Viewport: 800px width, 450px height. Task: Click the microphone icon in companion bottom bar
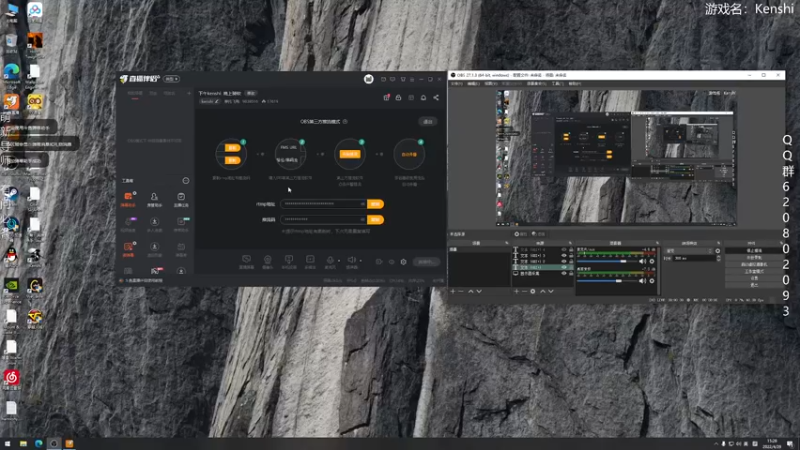330,260
